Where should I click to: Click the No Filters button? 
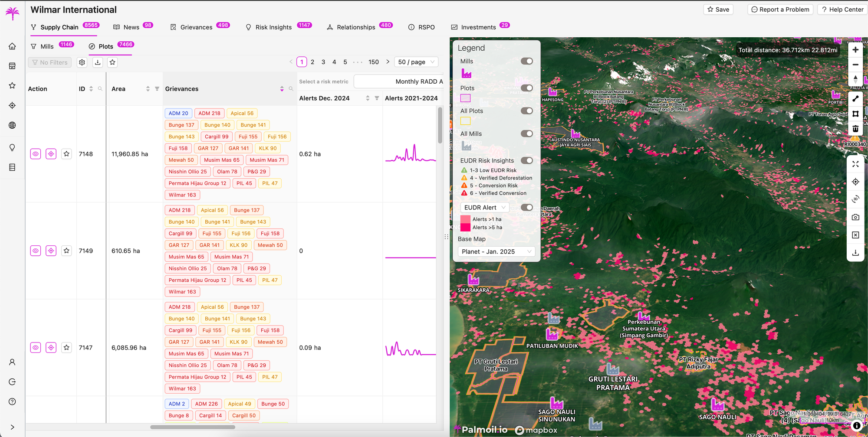50,62
